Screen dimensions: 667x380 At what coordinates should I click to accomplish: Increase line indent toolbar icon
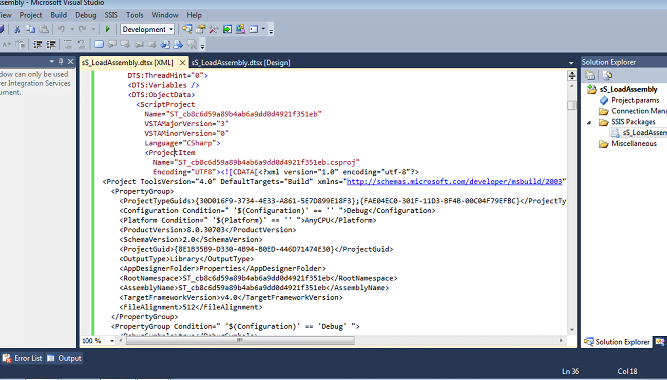click(51, 44)
